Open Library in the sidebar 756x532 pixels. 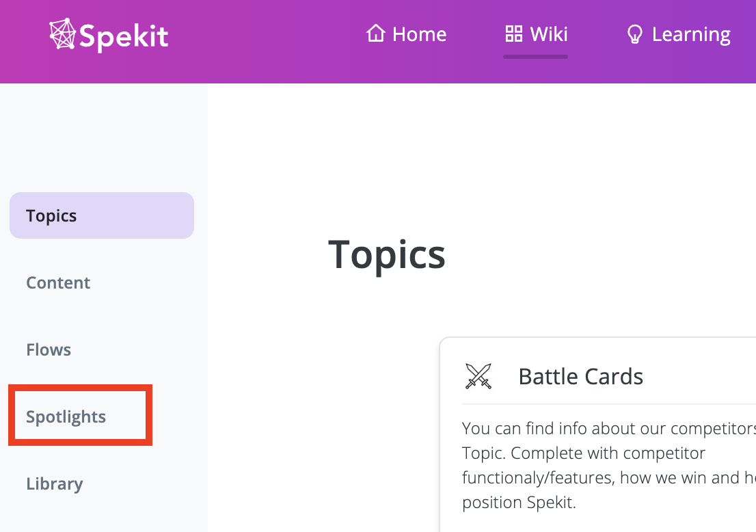55,483
